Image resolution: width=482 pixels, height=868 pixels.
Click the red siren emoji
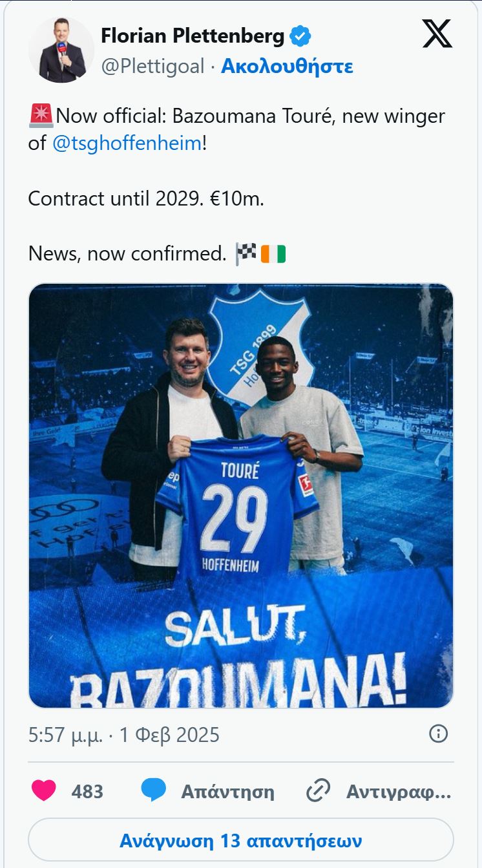41,116
